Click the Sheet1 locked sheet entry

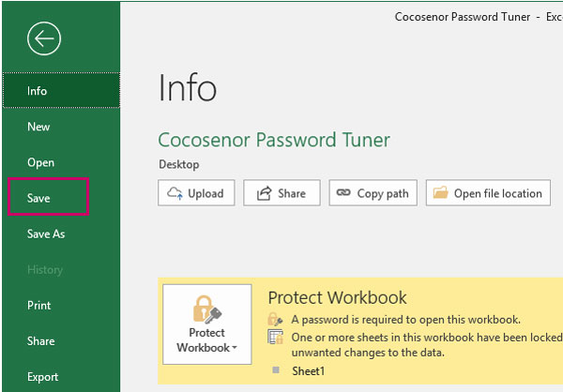pyautogui.click(x=308, y=370)
